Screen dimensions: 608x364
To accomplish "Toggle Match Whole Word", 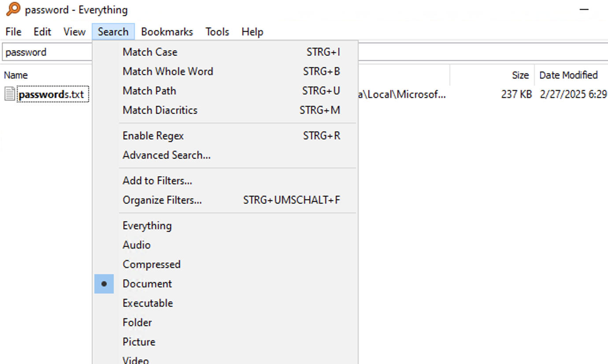I will click(x=225, y=71).
